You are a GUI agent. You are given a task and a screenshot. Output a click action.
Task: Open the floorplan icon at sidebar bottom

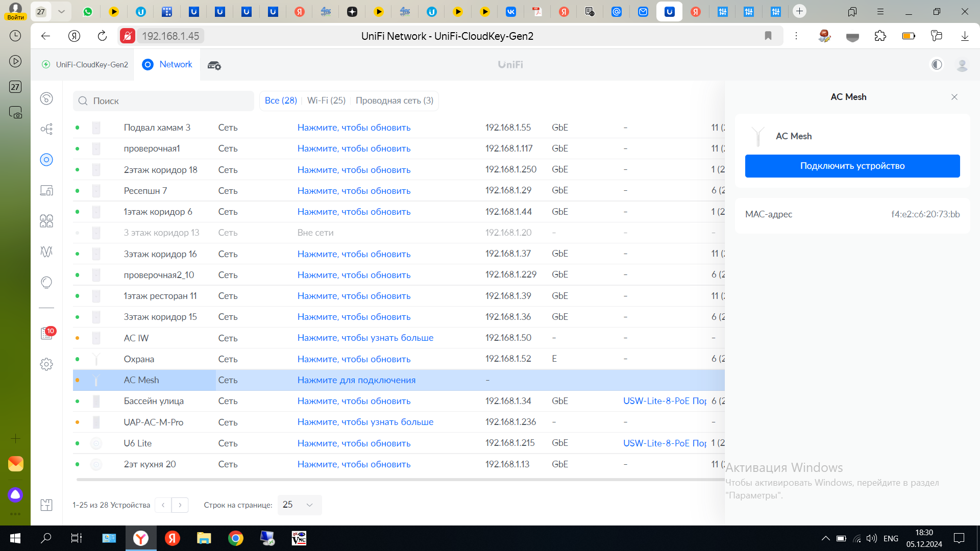(46, 505)
